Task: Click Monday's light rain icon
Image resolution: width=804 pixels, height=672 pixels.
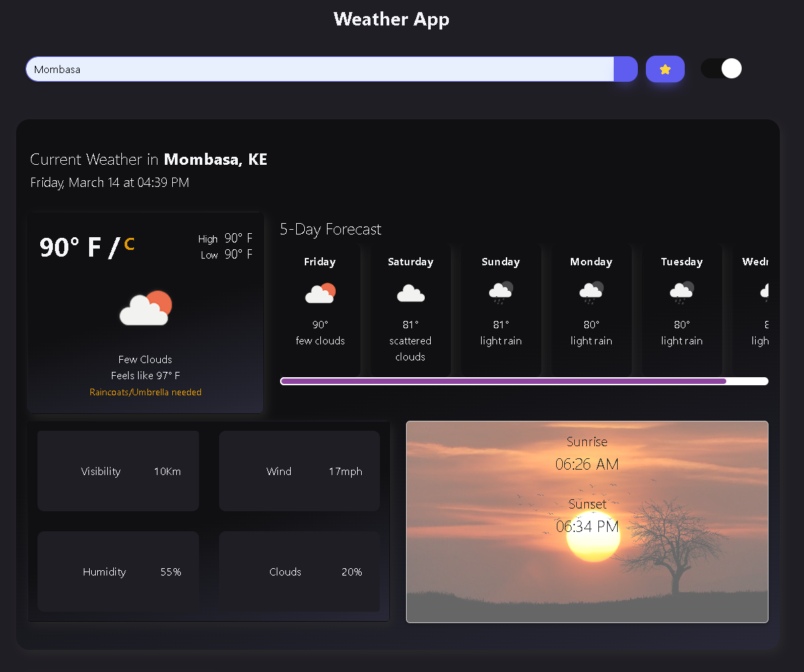Action: [591, 292]
